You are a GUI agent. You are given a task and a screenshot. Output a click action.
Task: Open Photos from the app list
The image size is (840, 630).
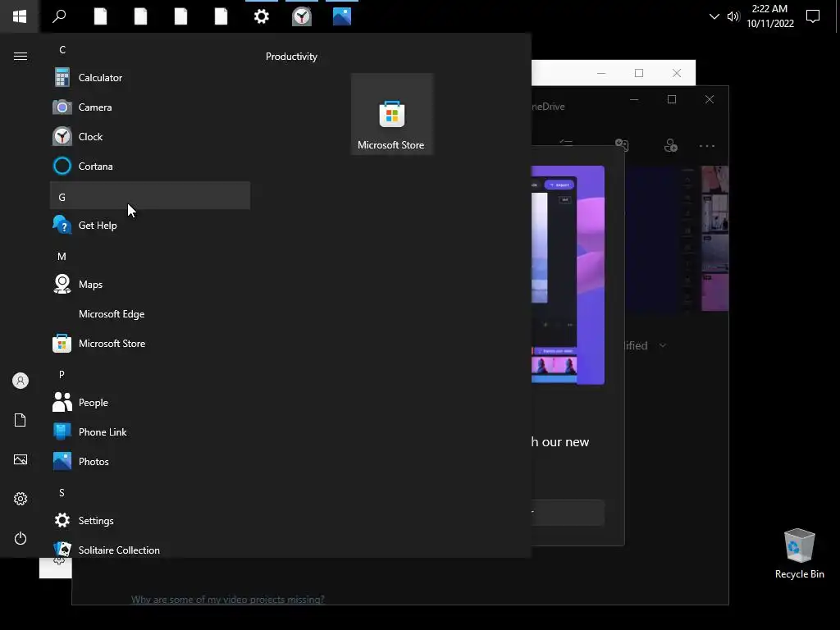pos(150,461)
